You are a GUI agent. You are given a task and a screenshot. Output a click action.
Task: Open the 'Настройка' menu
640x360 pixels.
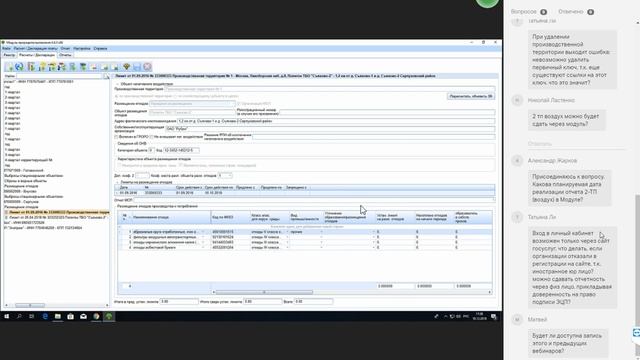click(82, 49)
